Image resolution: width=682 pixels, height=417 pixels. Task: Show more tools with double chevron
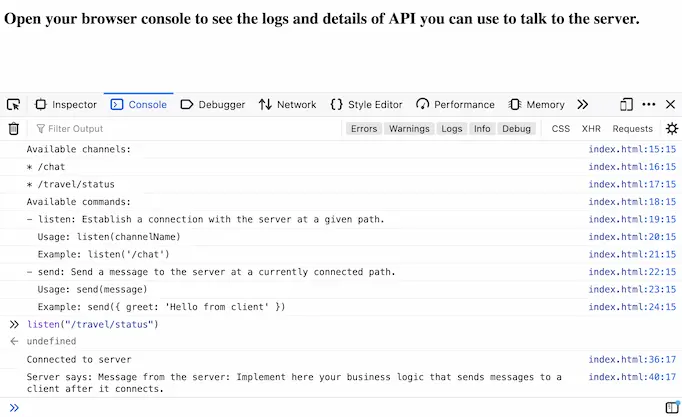tap(583, 104)
